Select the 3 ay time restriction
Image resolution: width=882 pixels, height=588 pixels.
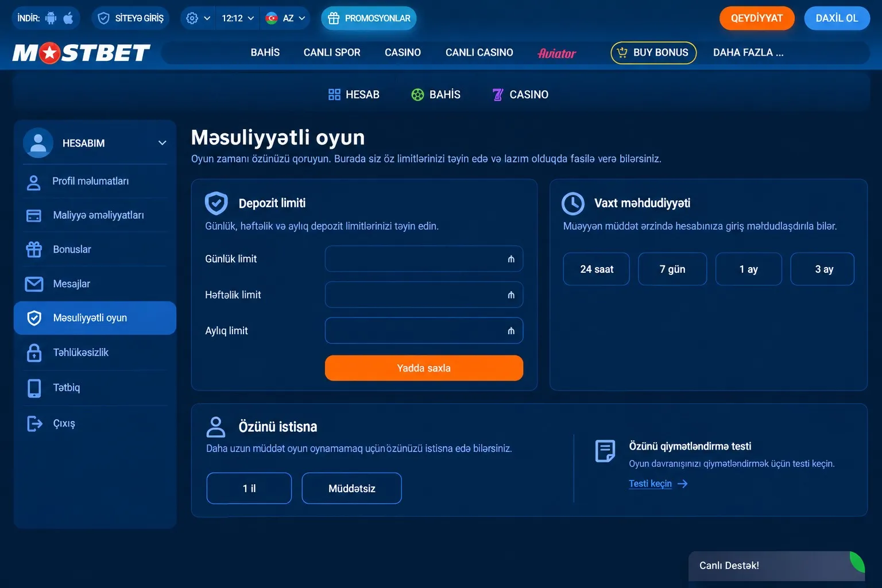[823, 269]
